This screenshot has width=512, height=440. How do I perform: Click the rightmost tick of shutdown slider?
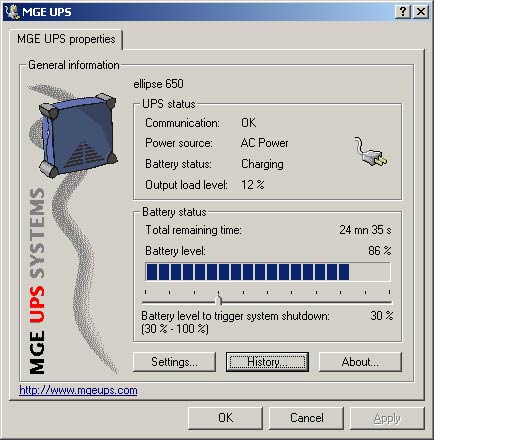[x=389, y=292]
